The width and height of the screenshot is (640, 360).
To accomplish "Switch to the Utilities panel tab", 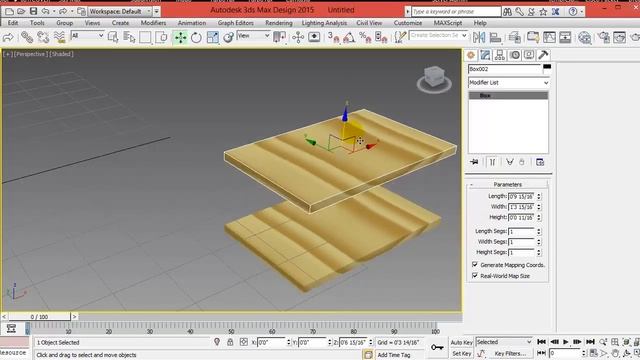I will point(543,55).
